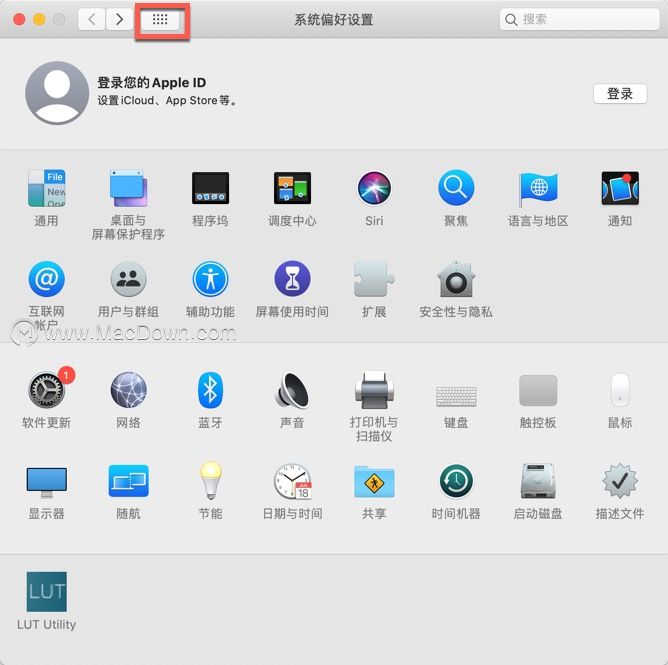Open 启动磁盘 (Startup Disk) pane
This screenshot has height=665, width=668.
tap(538, 481)
